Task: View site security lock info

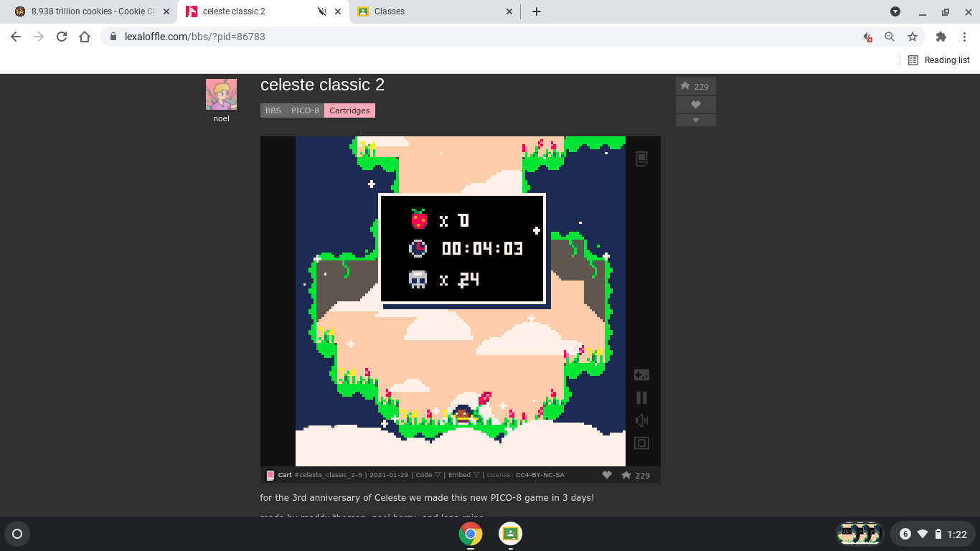Action: coord(113,37)
